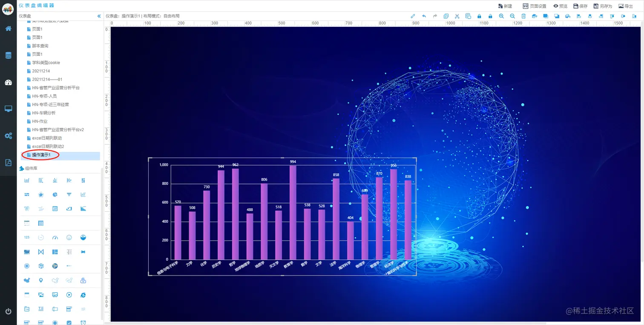Open the database stack icon in sidebar
This screenshot has height=325, width=644.
pyautogui.click(x=8, y=55)
